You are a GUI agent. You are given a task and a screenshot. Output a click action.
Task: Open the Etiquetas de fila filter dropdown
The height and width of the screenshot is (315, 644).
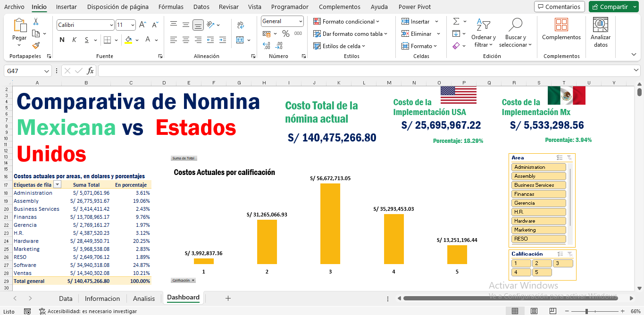point(57,185)
